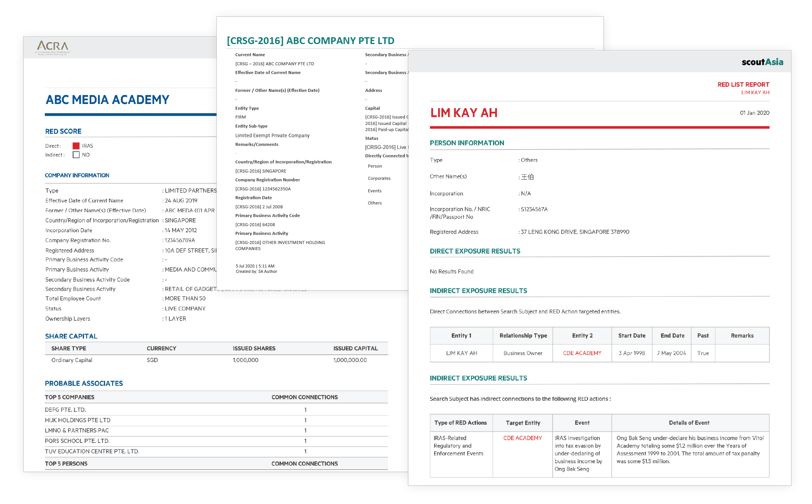Click the Details of Event column header

point(689,423)
